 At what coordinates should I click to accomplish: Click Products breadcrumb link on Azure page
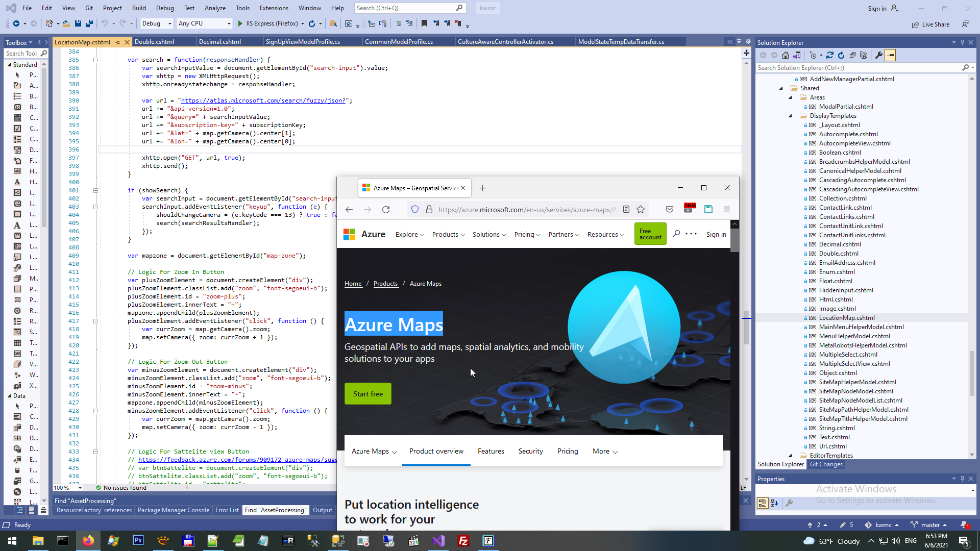pyautogui.click(x=385, y=284)
